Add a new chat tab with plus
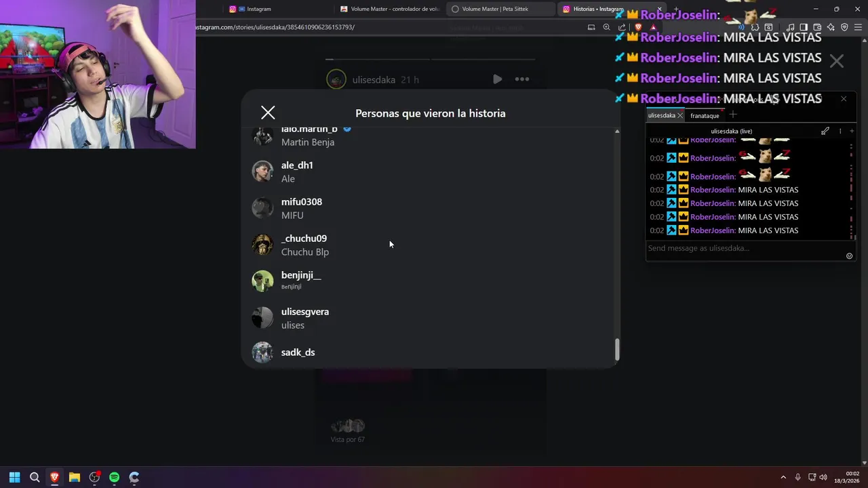 (x=733, y=115)
